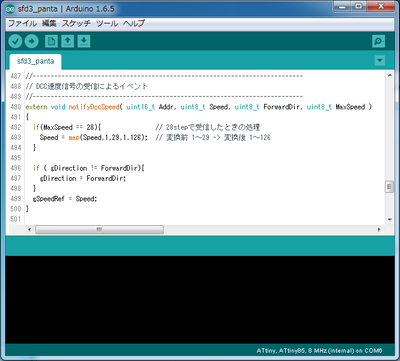Open the ヘルプ menu
Screen dimensions: 400x361
click(134, 23)
